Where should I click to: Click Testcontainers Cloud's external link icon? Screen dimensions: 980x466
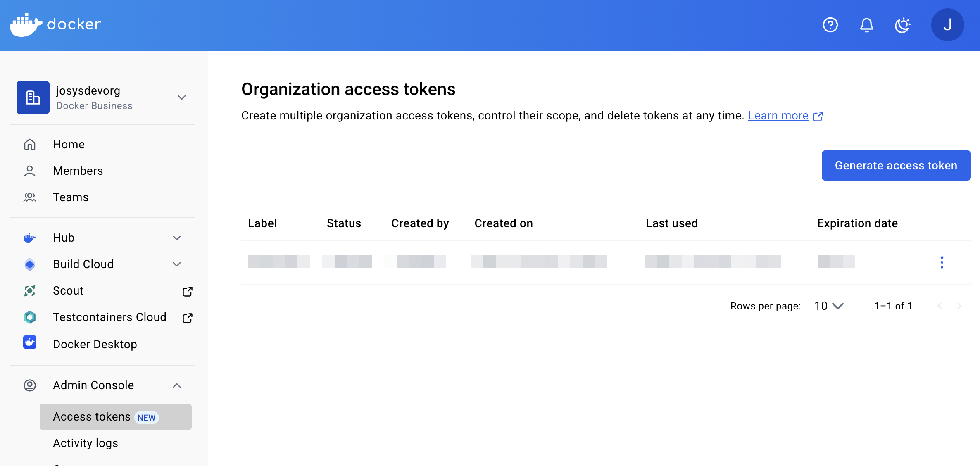coord(187,318)
